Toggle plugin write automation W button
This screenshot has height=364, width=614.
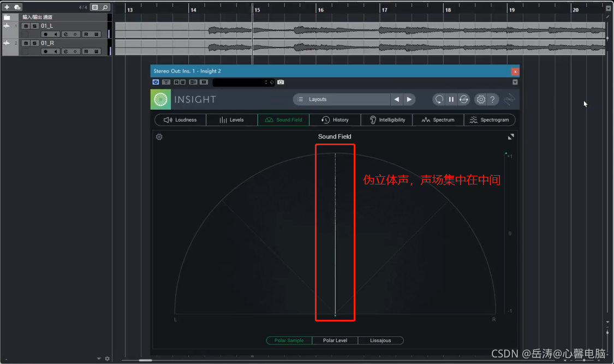(182, 82)
